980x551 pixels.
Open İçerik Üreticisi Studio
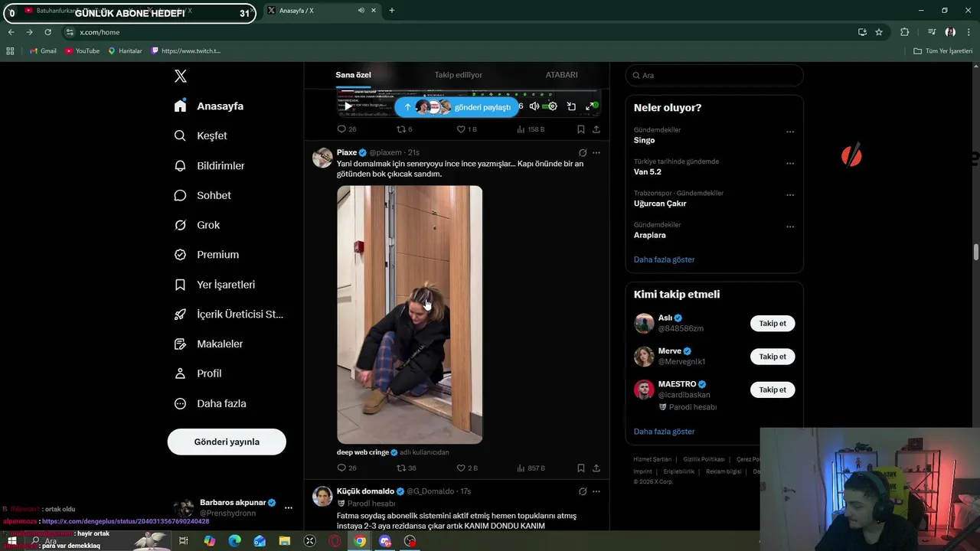click(x=229, y=314)
